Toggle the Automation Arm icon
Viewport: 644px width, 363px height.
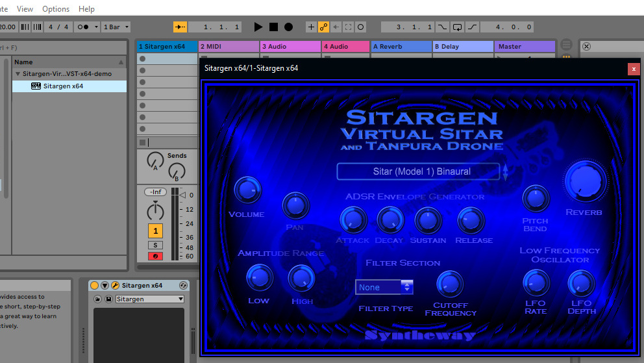click(324, 27)
